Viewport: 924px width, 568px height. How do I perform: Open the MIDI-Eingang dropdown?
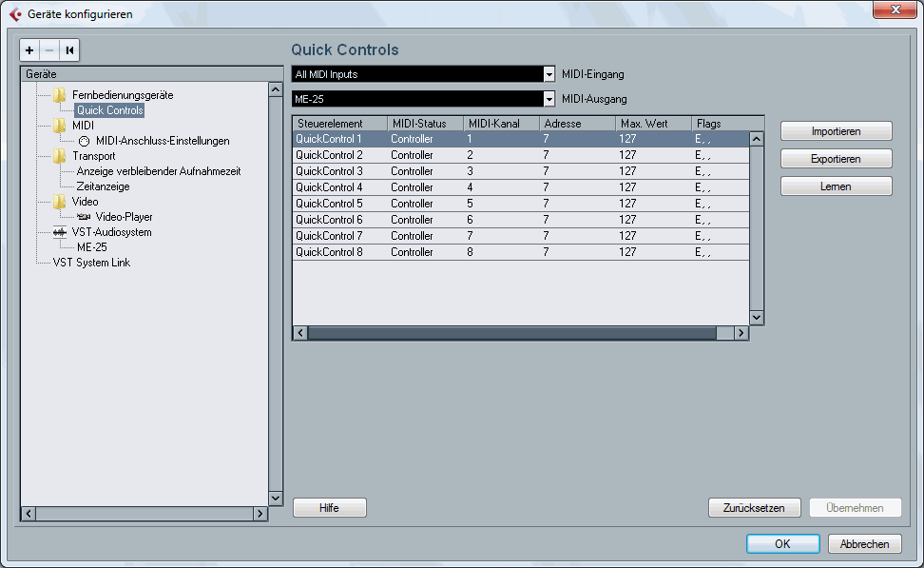point(548,74)
